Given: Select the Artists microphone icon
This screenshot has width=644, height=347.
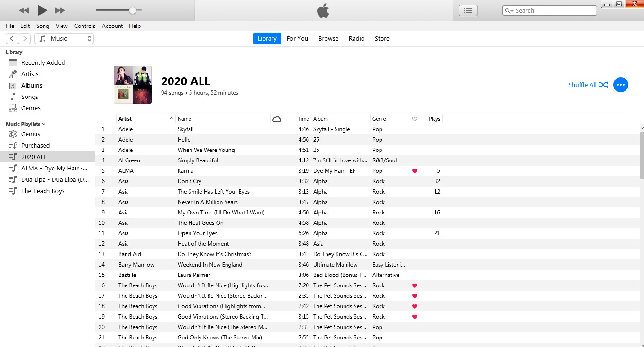Looking at the screenshot, I should pyautogui.click(x=13, y=74).
